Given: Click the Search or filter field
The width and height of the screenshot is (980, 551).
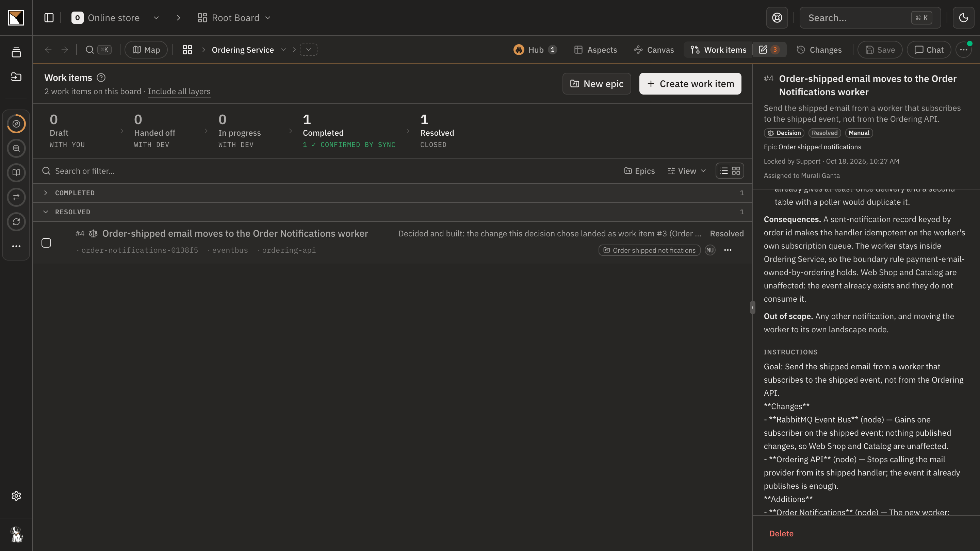Looking at the screenshot, I should pos(327,171).
